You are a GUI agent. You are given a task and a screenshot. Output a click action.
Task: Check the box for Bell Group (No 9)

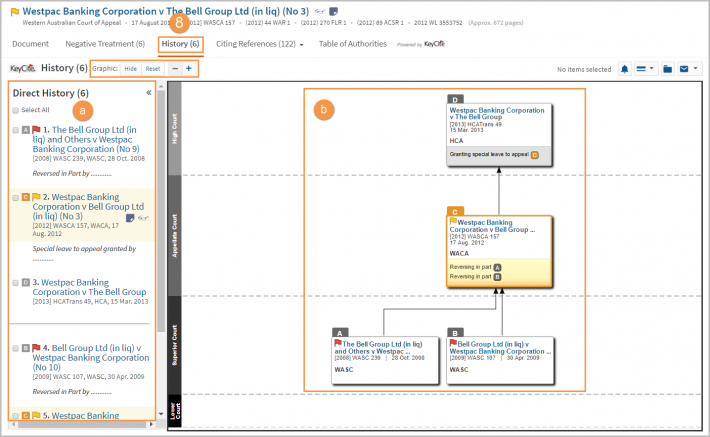coord(15,130)
